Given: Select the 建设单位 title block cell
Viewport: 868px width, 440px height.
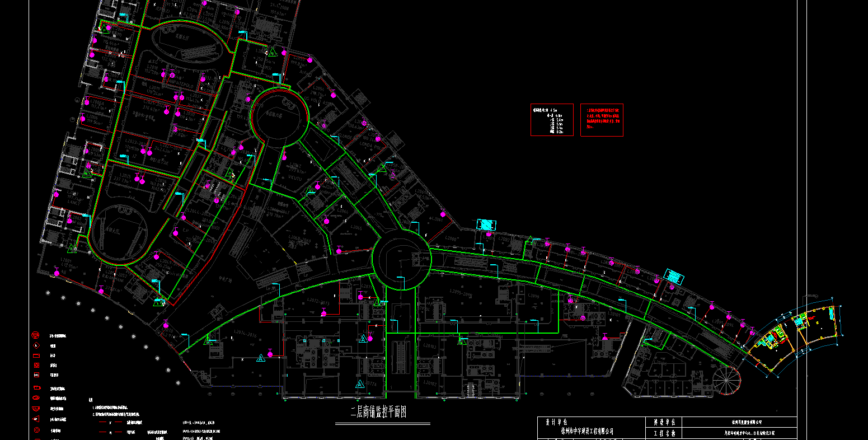Looking at the screenshot, I should (664, 422).
